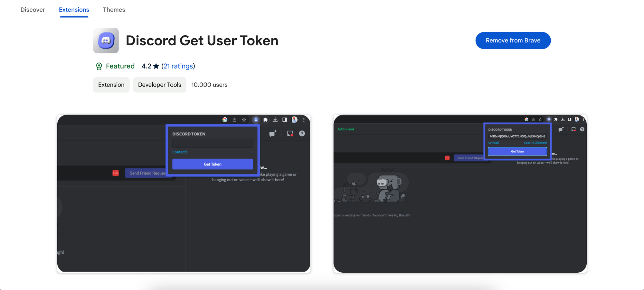Switch to the Extensions tab

[74, 10]
